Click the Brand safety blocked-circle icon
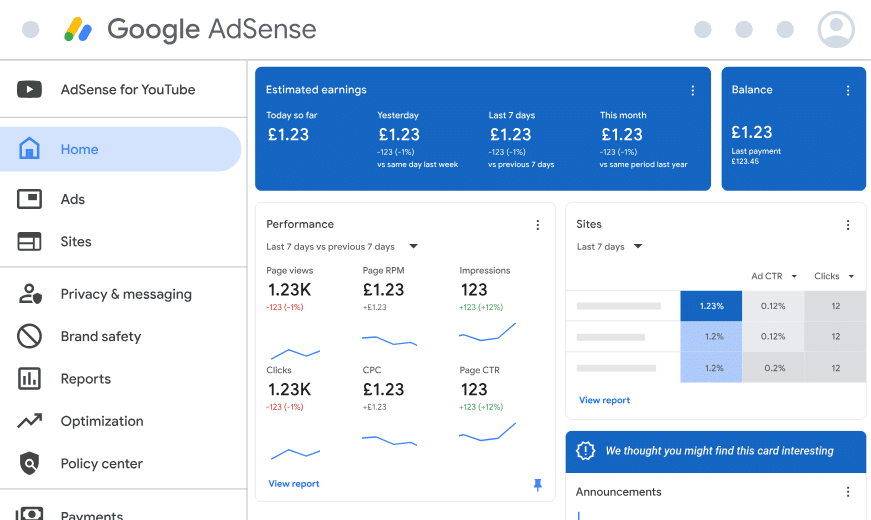This screenshot has height=520, width=871. coord(29,336)
